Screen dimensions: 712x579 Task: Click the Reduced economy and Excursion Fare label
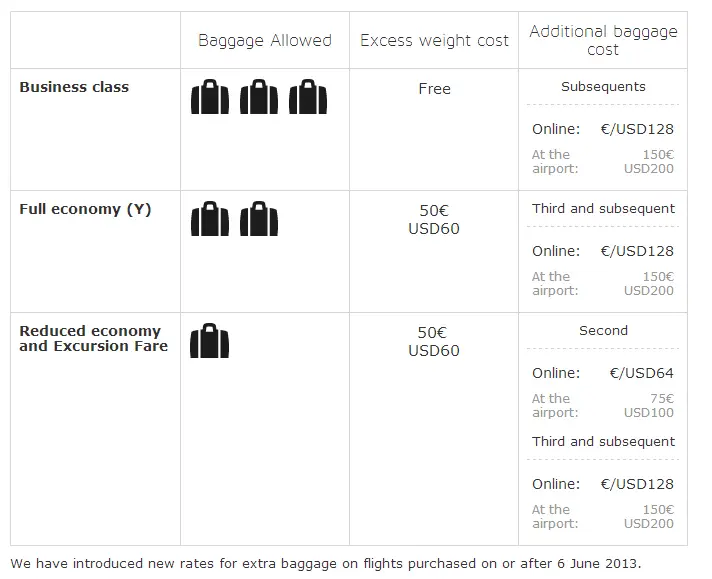coord(94,338)
